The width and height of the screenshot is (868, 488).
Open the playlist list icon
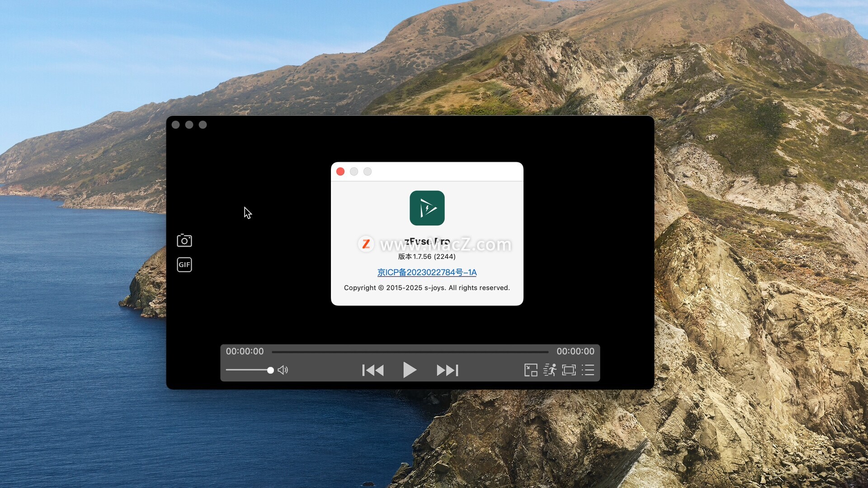point(588,370)
